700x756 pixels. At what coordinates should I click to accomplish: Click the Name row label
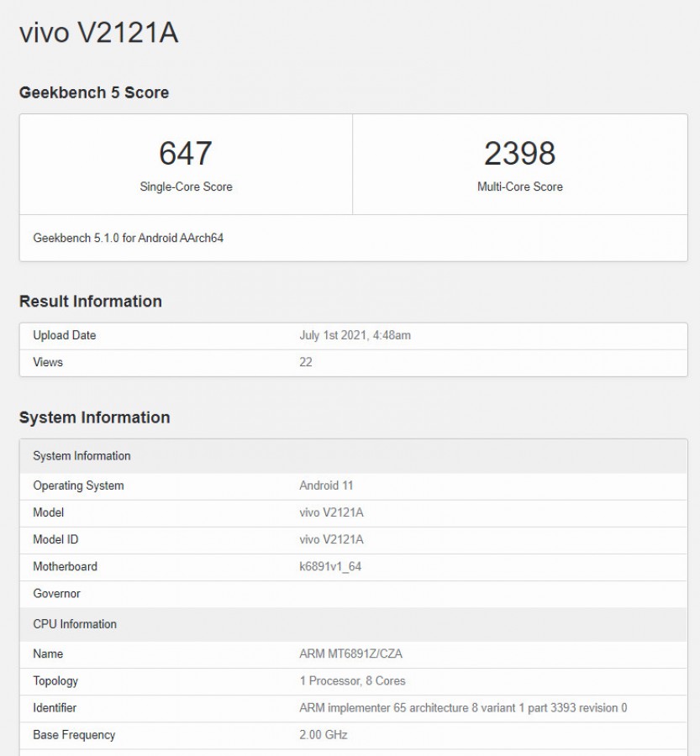pyautogui.click(x=48, y=654)
